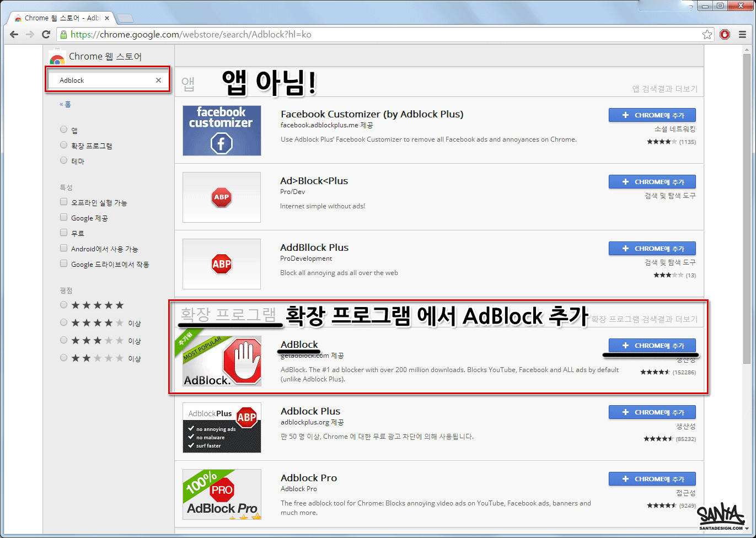Image resolution: width=756 pixels, height=538 pixels.
Task: Clear the Adblock search with the X
Action: [x=158, y=80]
